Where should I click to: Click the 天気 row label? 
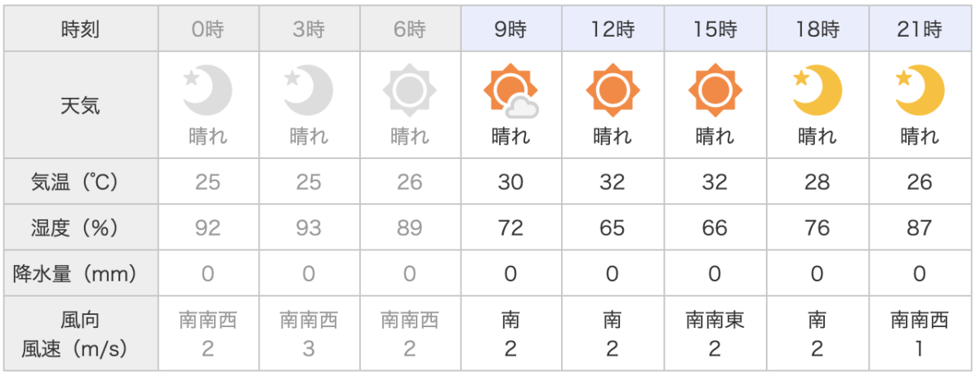point(81,104)
